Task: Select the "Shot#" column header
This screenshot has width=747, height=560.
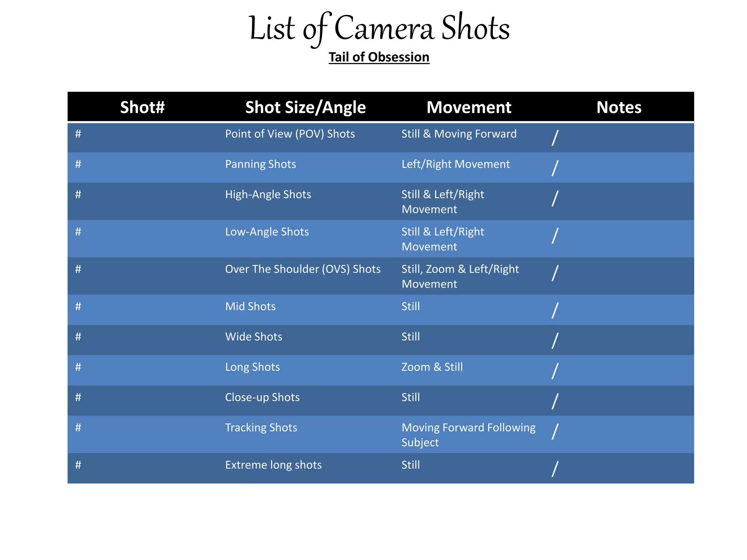Action: coord(142,107)
